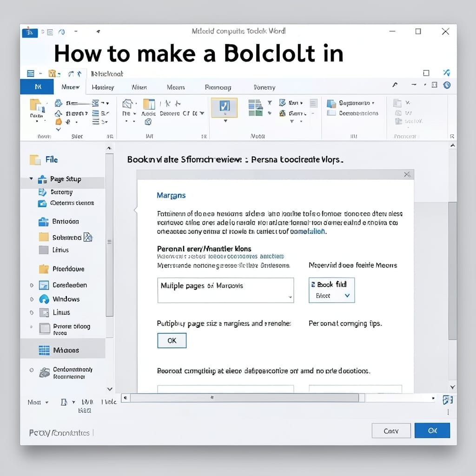The height and width of the screenshot is (476, 476).
Task: Select the Sartorny item under Page Stup
Action: pos(56,192)
